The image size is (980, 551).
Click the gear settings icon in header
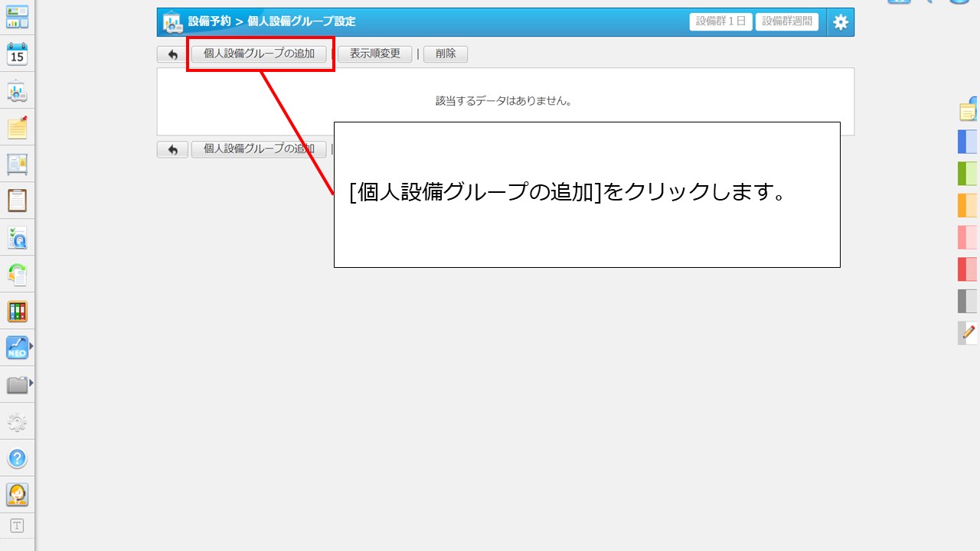[841, 22]
